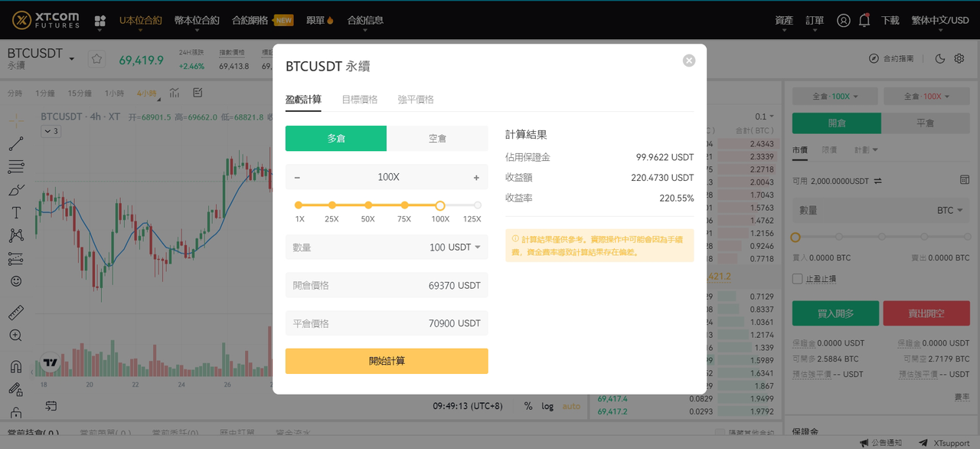The image size is (980, 449).
Task: Enable the 止盈止損 checkbox
Action: pyautogui.click(x=798, y=279)
